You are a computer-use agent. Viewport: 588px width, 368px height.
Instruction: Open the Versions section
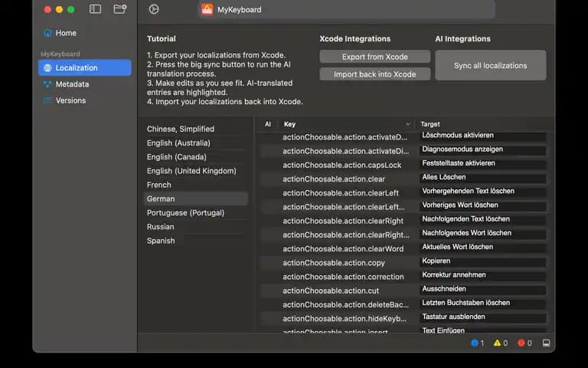(85, 100)
